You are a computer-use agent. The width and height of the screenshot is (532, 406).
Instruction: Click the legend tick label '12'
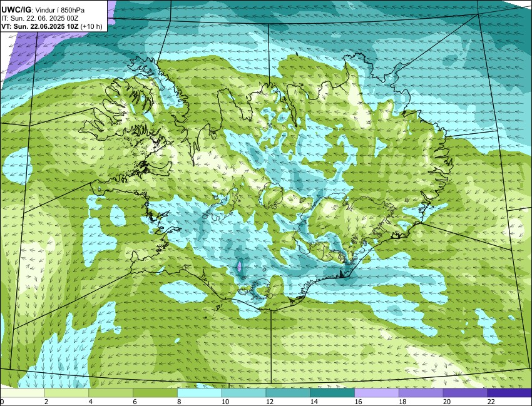pos(270,402)
